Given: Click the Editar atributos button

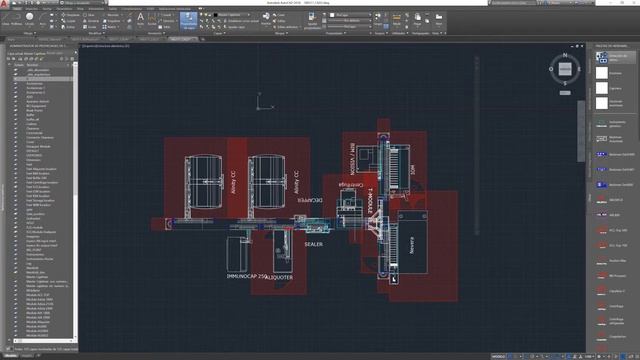Looking at the screenshot, I should (x=286, y=27).
